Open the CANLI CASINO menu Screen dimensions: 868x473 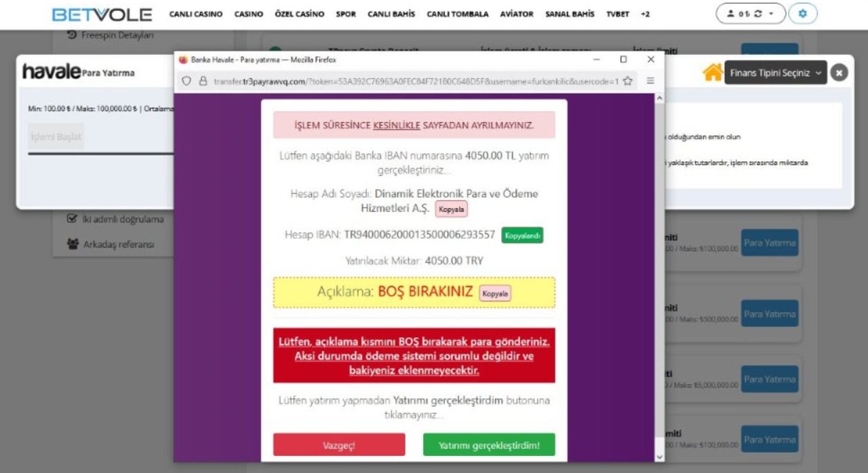tap(196, 14)
